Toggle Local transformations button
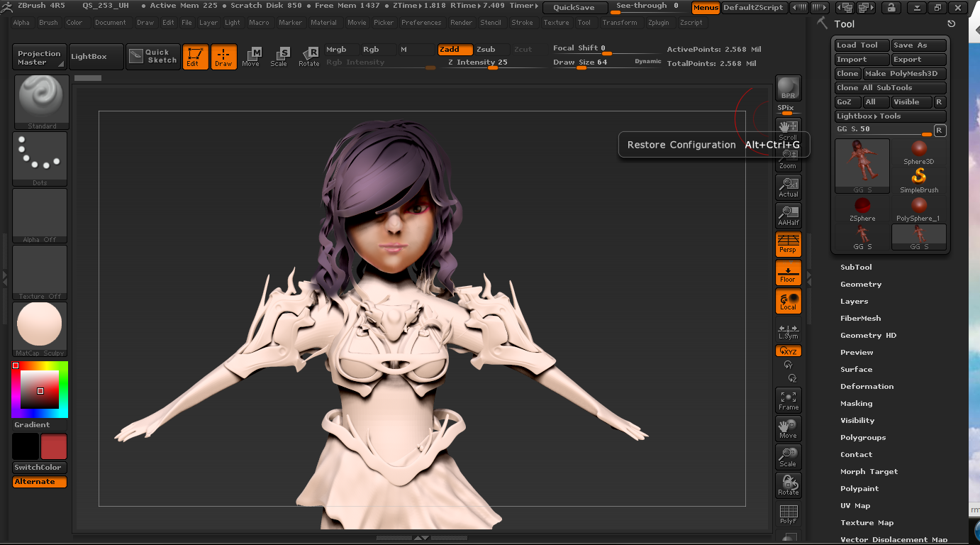Screen dimensions: 980x545 point(789,301)
